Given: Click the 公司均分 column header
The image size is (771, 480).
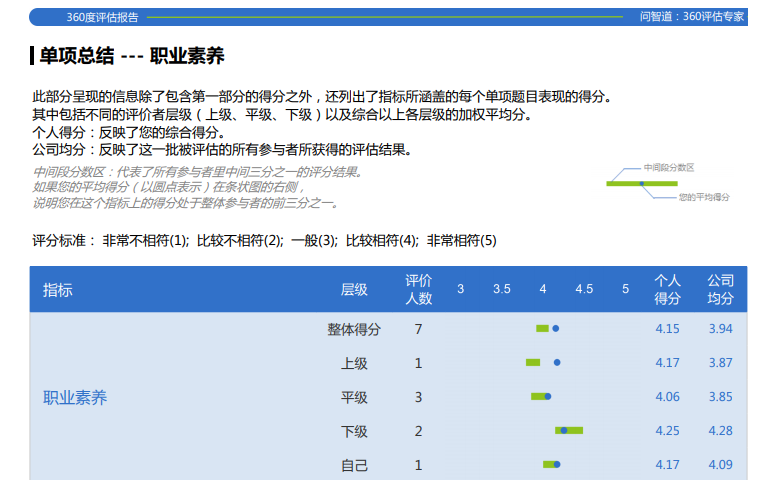Looking at the screenshot, I should coord(720,290).
